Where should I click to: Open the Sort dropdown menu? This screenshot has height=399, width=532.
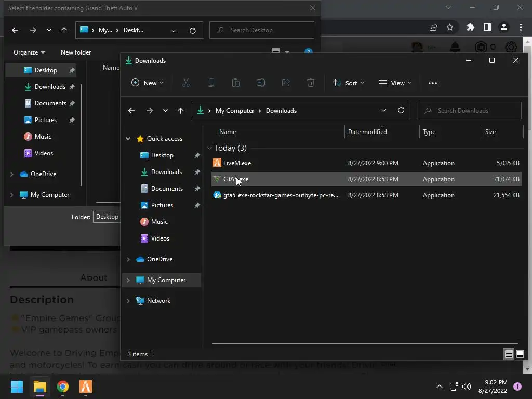pos(348,83)
